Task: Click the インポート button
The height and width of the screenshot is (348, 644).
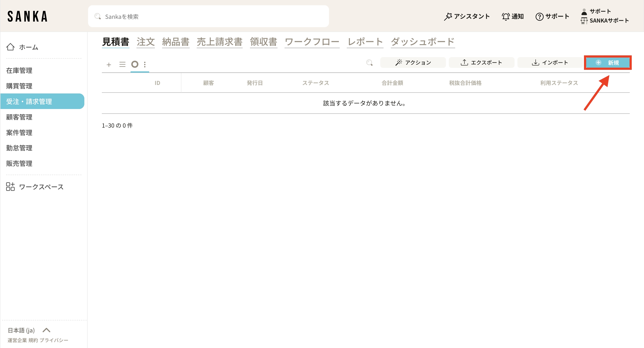Action: [550, 62]
